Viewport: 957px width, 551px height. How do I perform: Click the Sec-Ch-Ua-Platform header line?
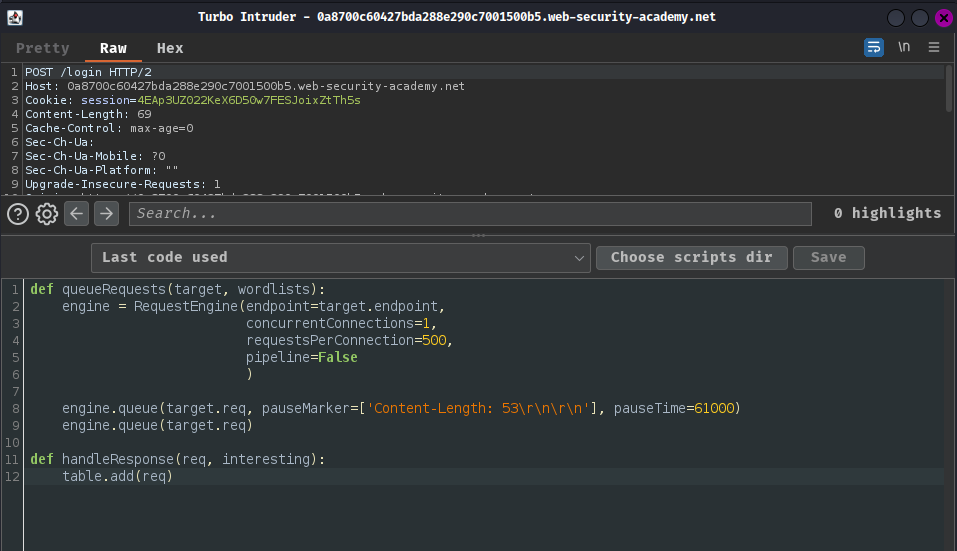tap(102, 170)
